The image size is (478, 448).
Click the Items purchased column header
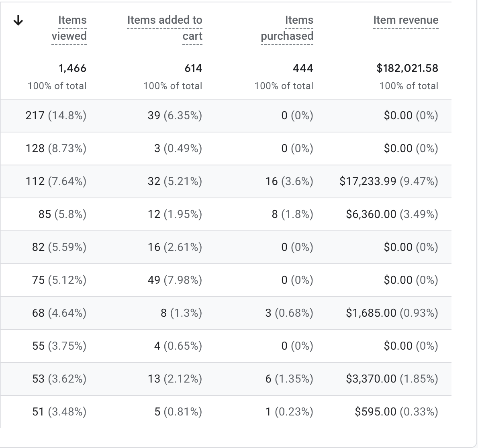click(287, 28)
